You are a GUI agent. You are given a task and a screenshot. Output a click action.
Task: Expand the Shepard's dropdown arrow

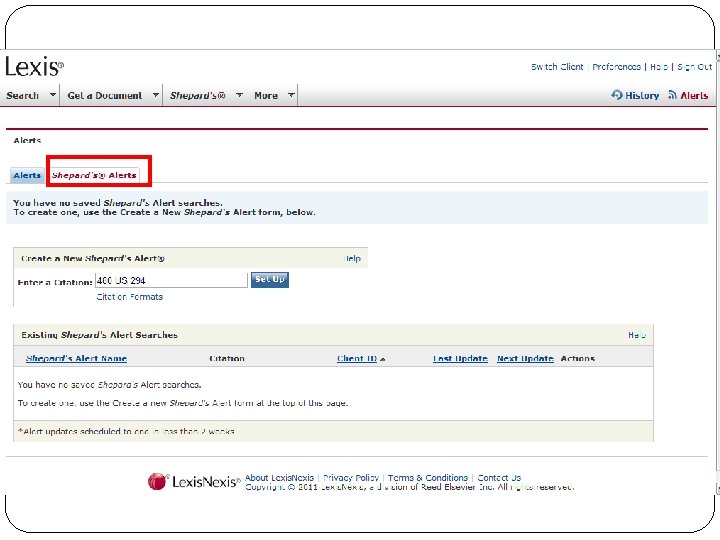[239, 95]
